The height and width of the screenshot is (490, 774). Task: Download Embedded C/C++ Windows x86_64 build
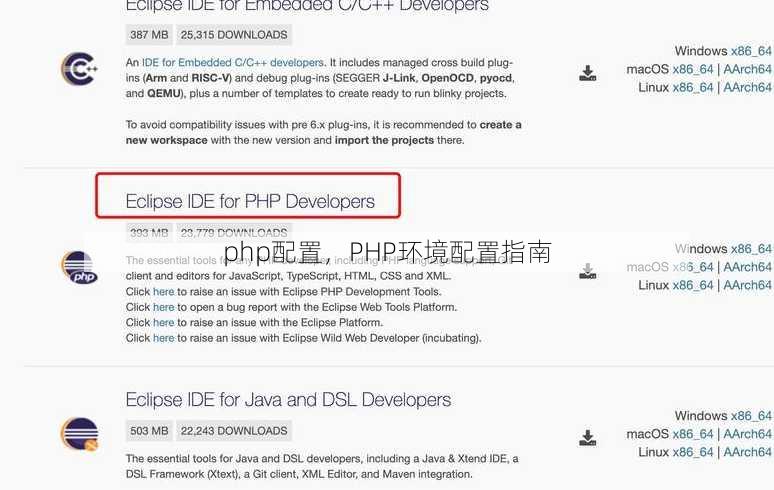click(751, 51)
